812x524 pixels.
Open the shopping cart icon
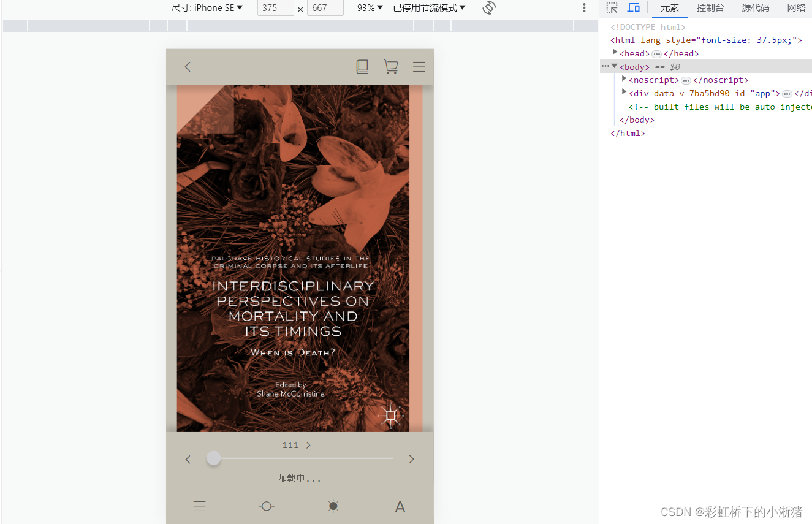coord(390,67)
